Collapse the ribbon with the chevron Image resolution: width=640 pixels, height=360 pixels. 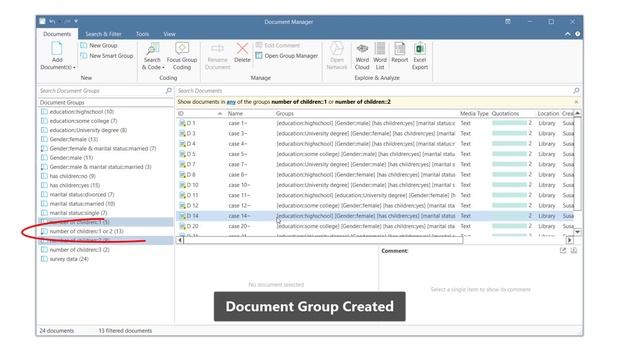[568, 34]
